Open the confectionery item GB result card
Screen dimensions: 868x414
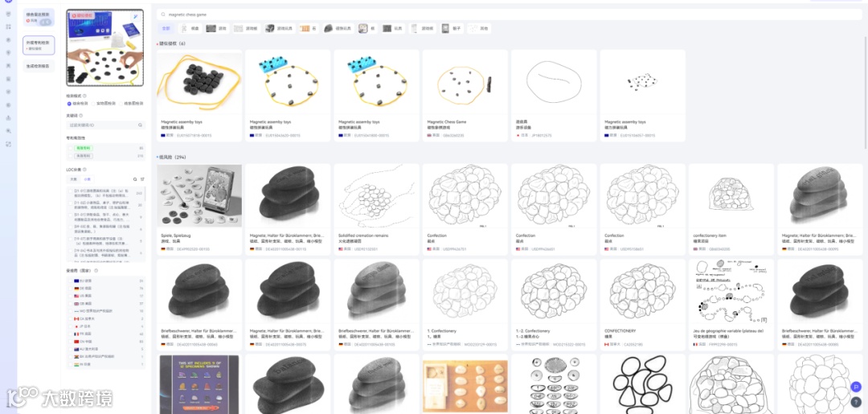click(731, 209)
